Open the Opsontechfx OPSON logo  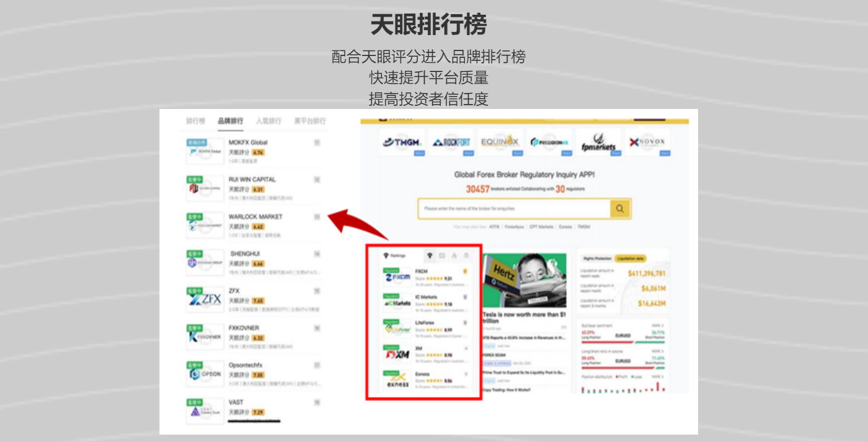[205, 374]
